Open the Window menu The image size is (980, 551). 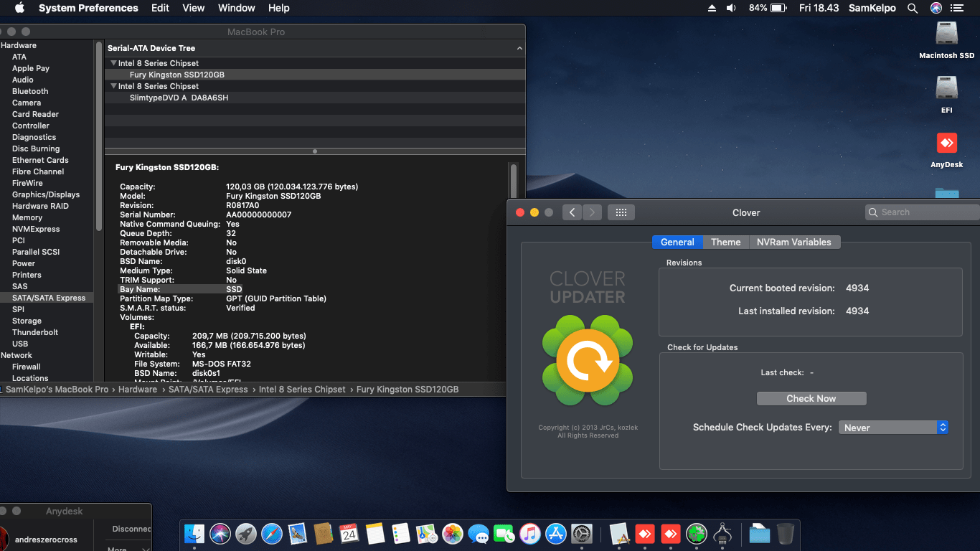tap(236, 8)
